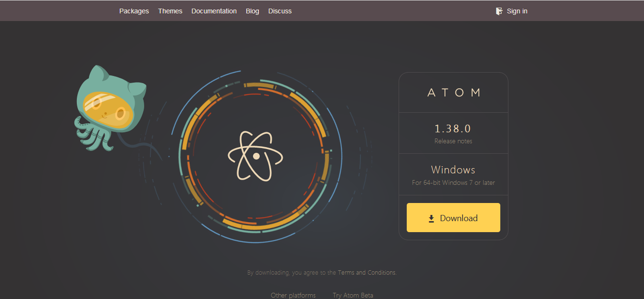Open the Themes page
Viewport: 644px width, 299px height.
170,11
